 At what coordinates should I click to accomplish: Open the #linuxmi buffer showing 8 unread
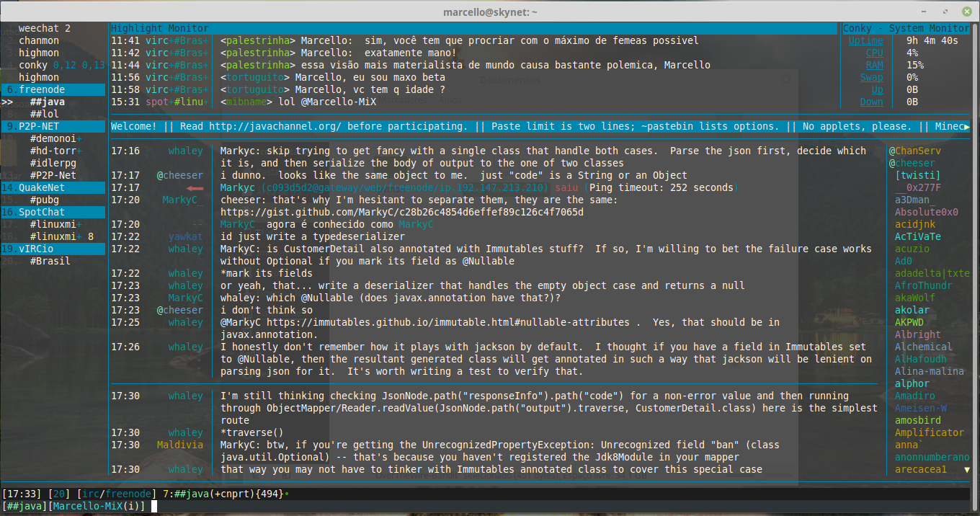coord(62,236)
